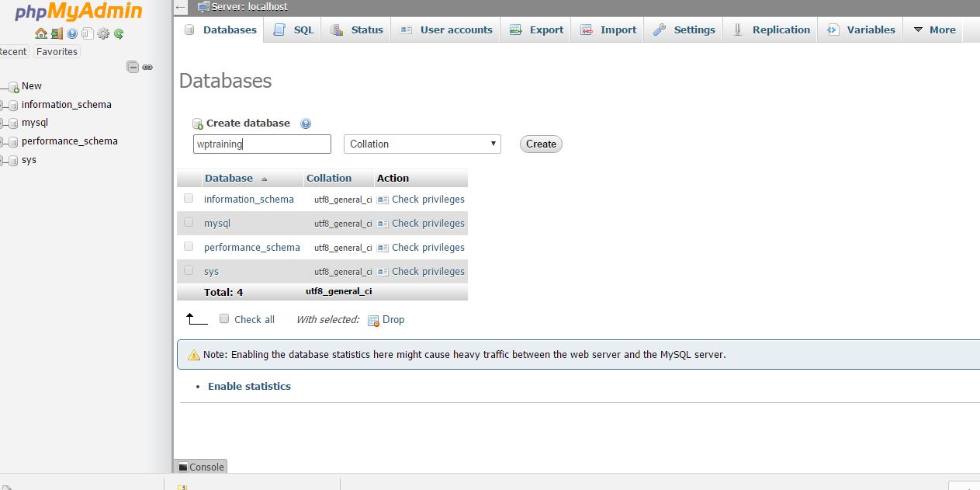
Task: Click the Console icon at the bottom
Action: pyautogui.click(x=183, y=467)
